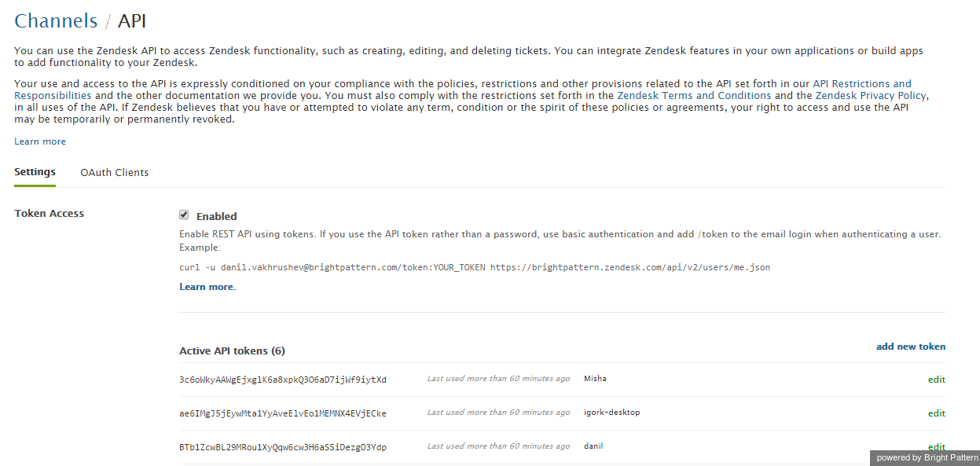Click last used text in igork-desktop row
980x466 pixels.
click(498, 413)
